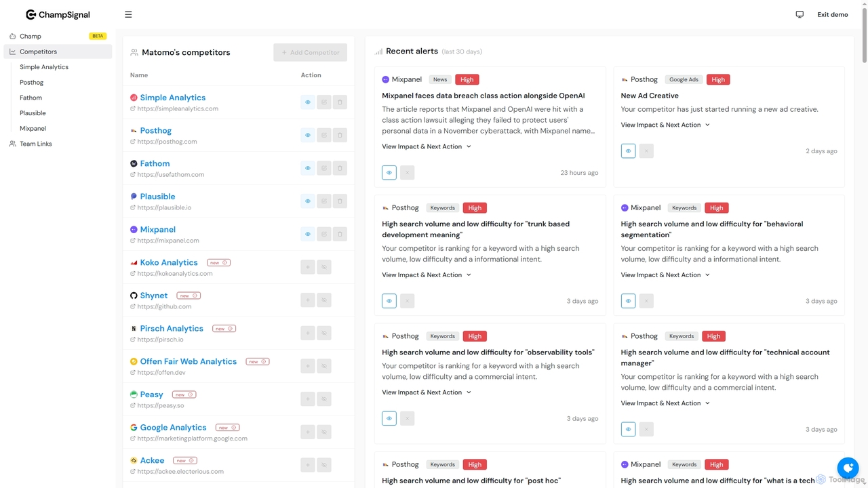Toggle watch eye for Simple Analytics
This screenshot has width=868, height=488.
[308, 102]
